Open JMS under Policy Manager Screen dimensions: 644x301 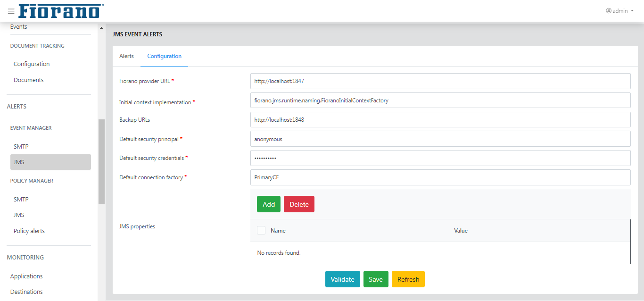19,215
